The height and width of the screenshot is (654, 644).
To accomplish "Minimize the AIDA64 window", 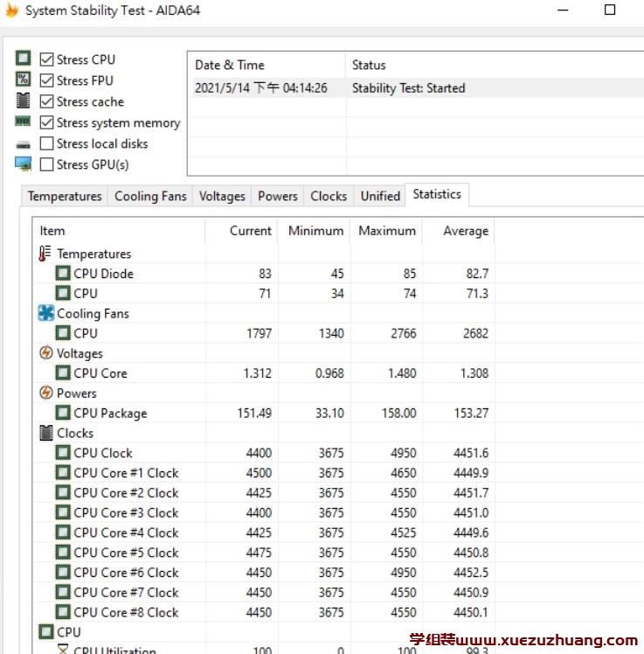I will click(563, 10).
